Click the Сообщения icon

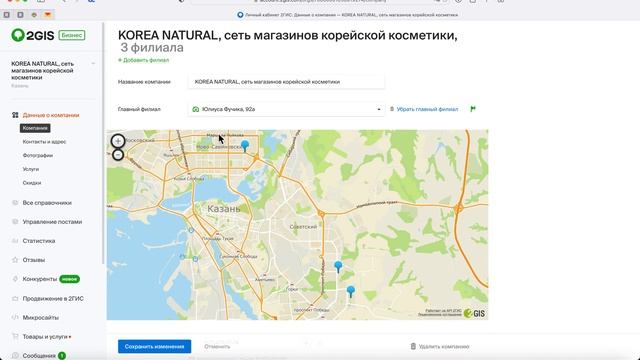pos(15,356)
